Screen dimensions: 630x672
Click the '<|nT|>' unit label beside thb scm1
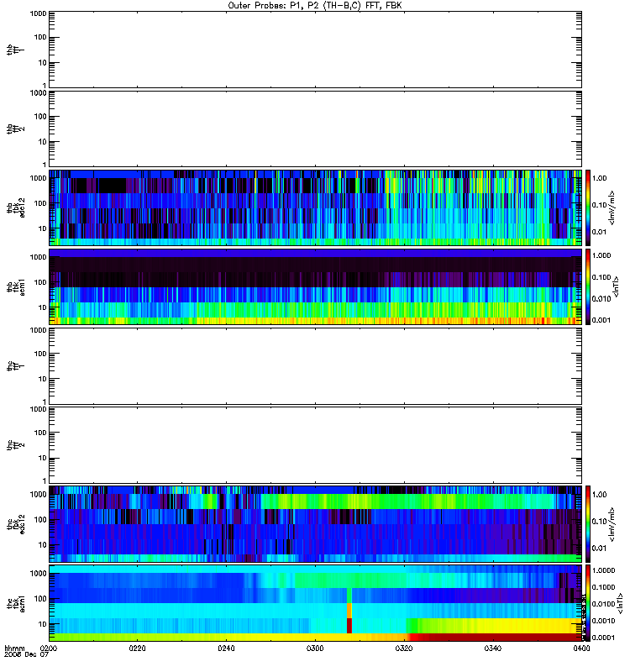click(617, 286)
